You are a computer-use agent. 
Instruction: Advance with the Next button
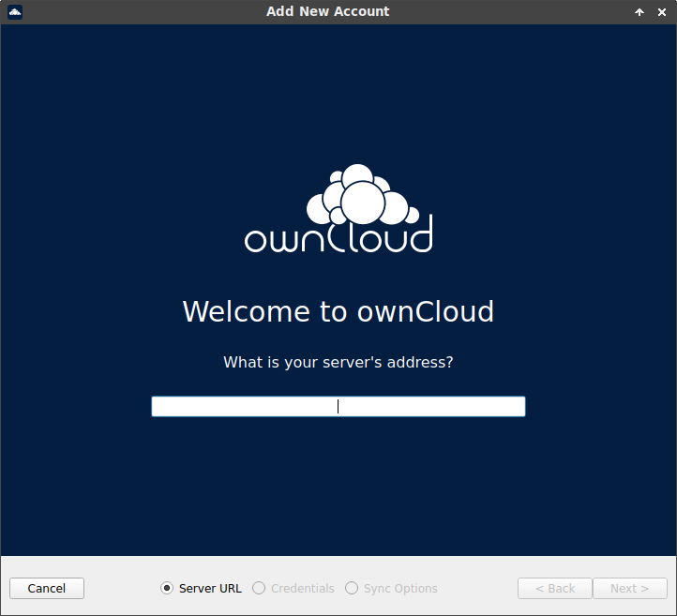coord(630,589)
